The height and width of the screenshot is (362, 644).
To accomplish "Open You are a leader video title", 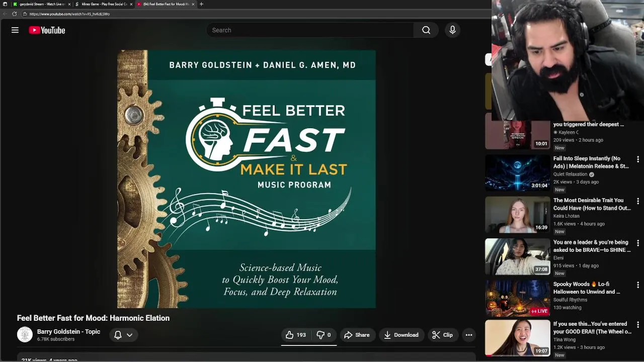I will 592,246.
